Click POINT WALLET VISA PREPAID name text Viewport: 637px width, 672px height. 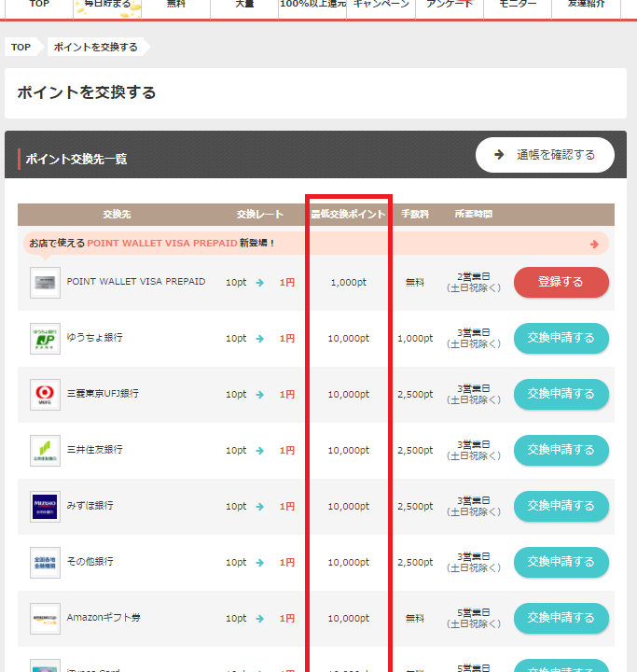tap(136, 282)
